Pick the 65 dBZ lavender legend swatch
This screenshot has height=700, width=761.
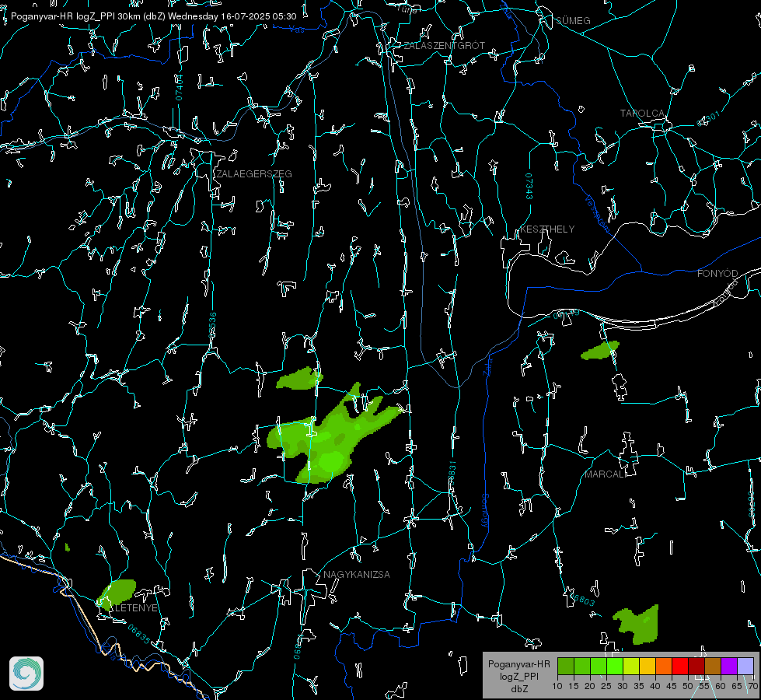point(745,666)
